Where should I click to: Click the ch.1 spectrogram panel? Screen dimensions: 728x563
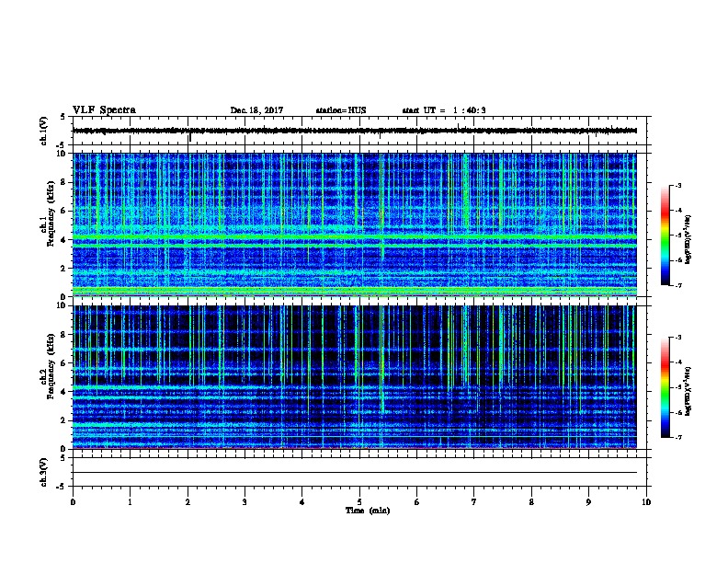tap(355, 224)
